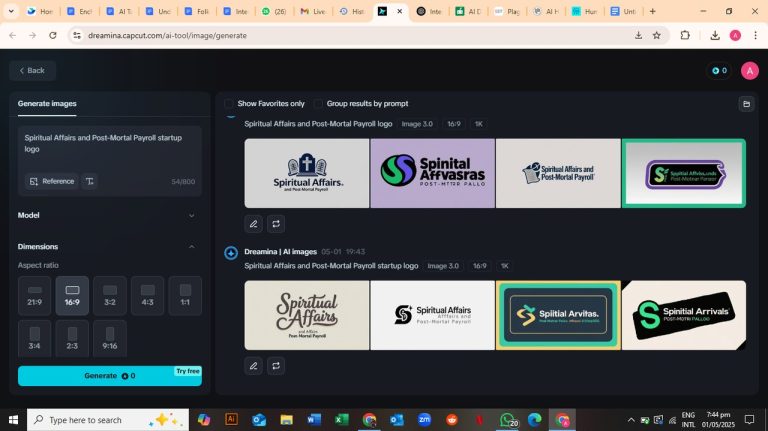Click the edit pencil under the second result row
Image resolution: width=768 pixels, height=431 pixels.
[x=254, y=366]
